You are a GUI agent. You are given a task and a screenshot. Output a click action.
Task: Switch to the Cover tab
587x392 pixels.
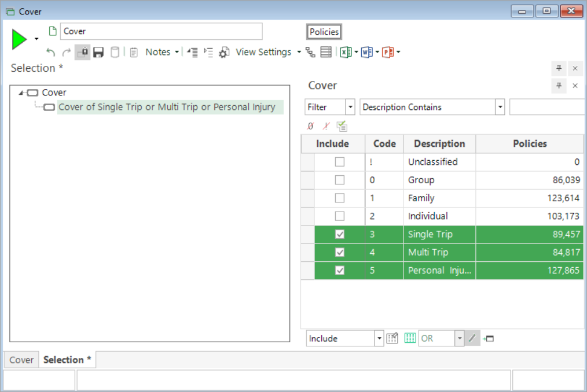point(21,360)
